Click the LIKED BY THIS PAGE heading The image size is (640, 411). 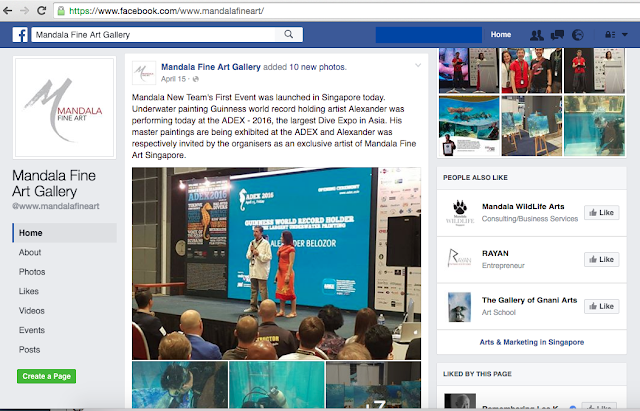[477, 374]
